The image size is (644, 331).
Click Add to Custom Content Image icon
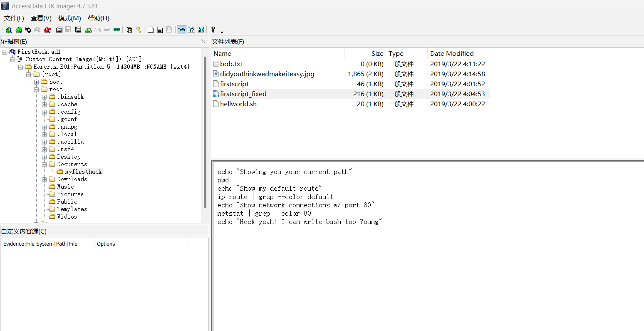click(x=88, y=30)
